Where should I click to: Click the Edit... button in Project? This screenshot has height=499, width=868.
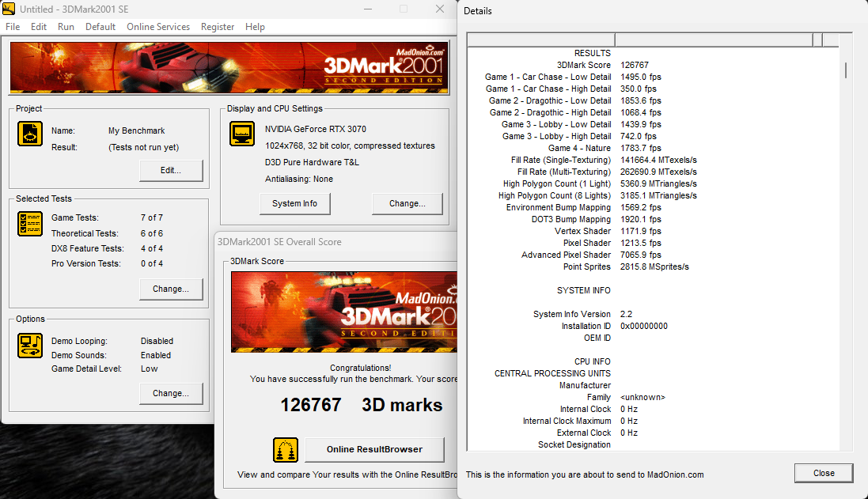[x=171, y=170]
